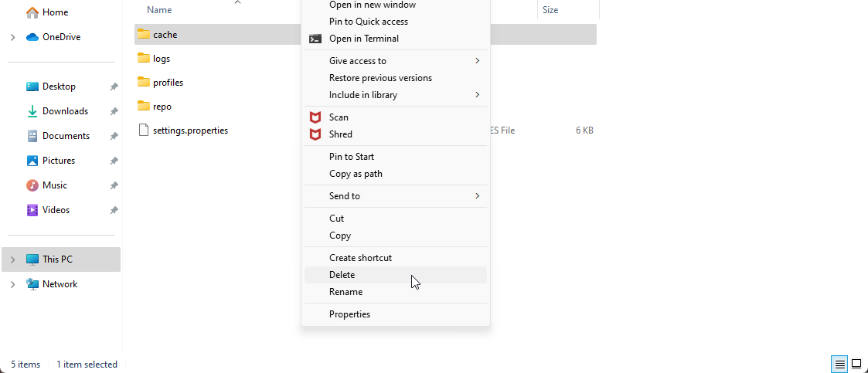Image resolution: width=868 pixels, height=373 pixels.
Task: Expand the This PC node
Action: [x=12, y=259]
